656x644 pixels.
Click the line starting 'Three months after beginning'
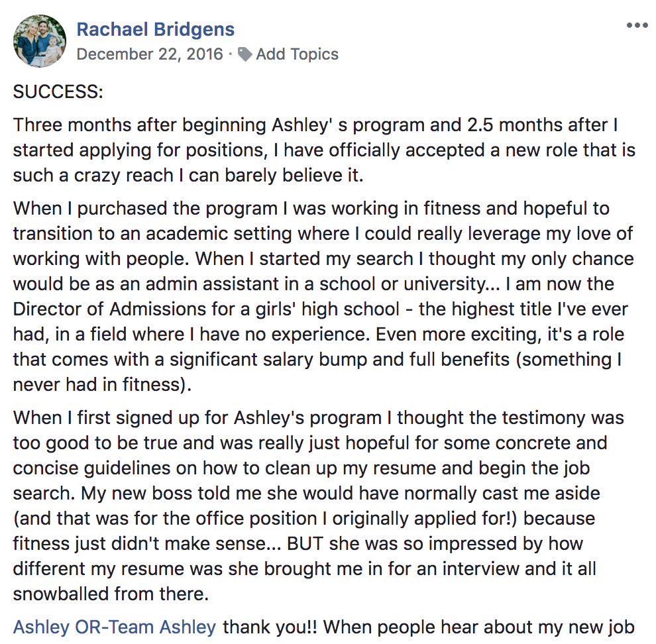click(315, 125)
